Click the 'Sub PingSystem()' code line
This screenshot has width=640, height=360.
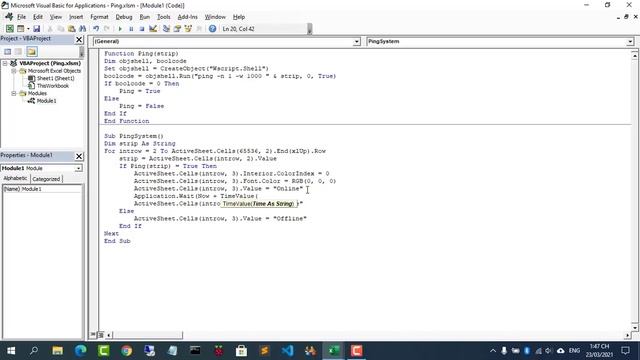133,136
